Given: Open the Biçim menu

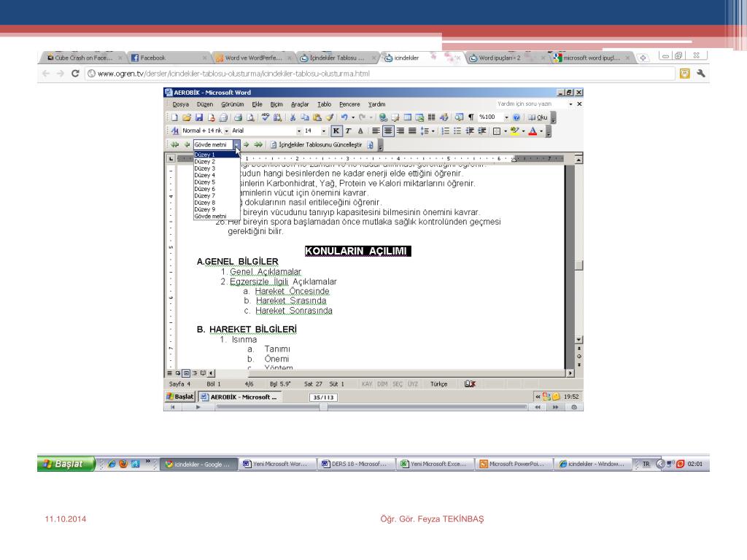Looking at the screenshot, I should [x=276, y=104].
